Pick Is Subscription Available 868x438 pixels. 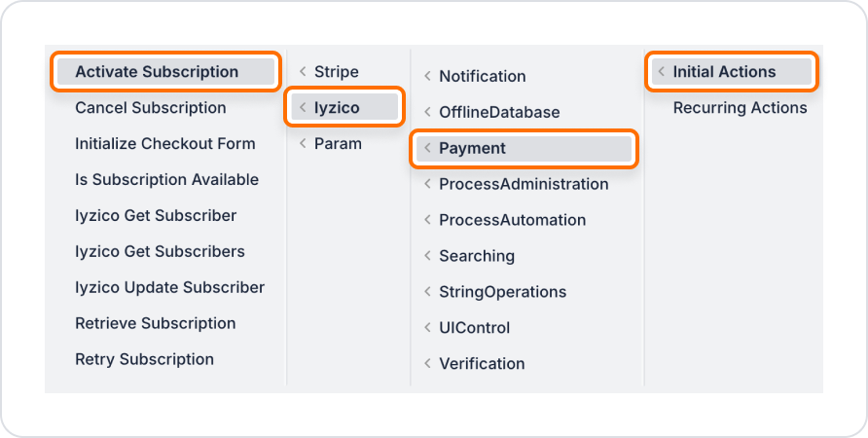pos(166,179)
